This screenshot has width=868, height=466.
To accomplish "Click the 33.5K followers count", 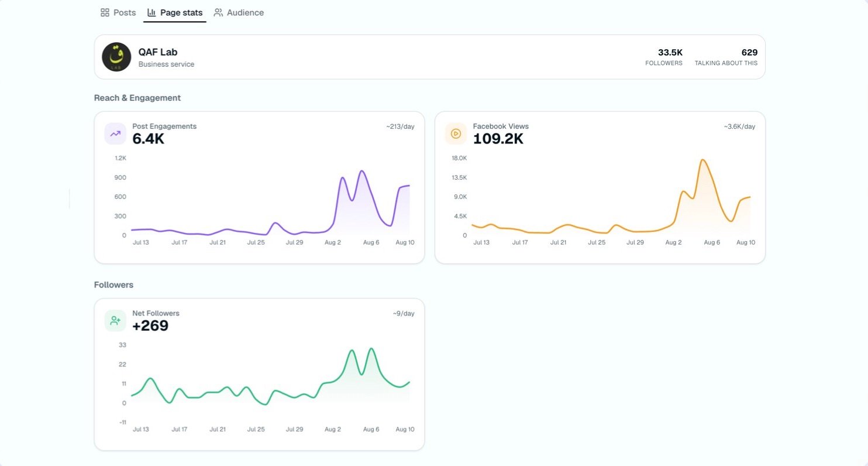I will 670,52.
